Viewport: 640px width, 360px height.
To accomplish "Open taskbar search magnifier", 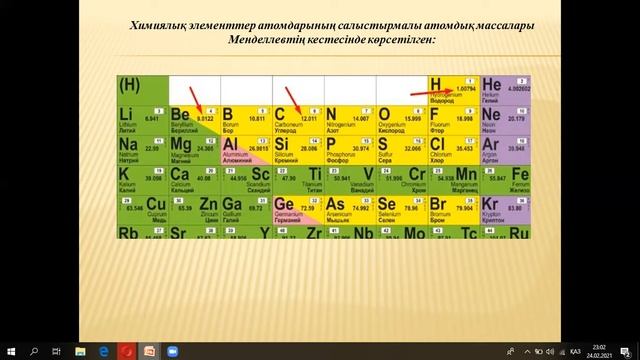I will click(34, 351).
